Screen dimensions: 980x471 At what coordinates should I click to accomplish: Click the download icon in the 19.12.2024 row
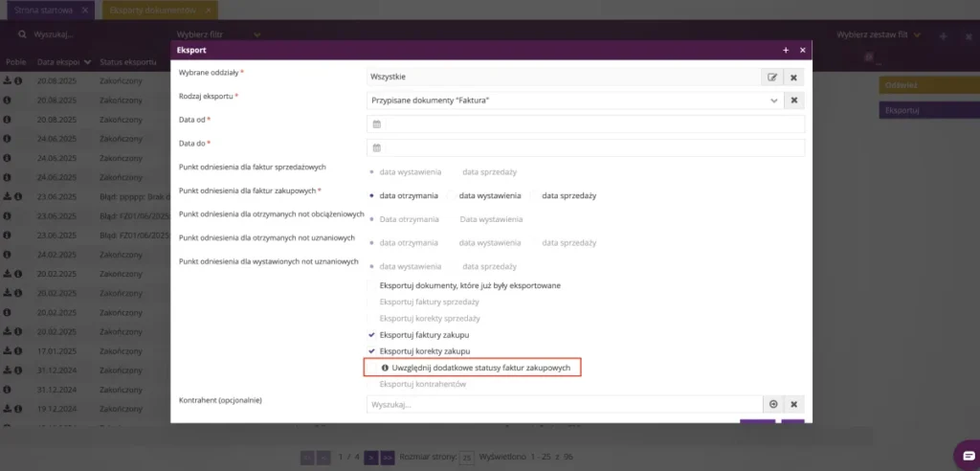[7, 408]
